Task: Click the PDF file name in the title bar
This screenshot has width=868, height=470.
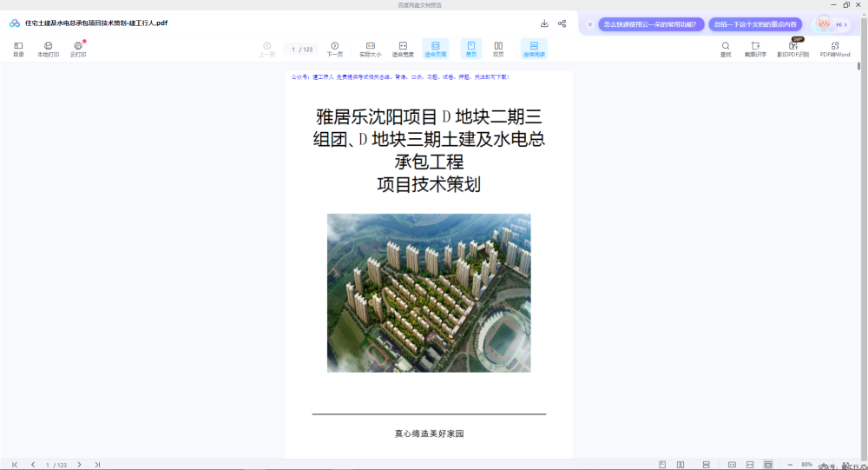Action: (x=96, y=23)
